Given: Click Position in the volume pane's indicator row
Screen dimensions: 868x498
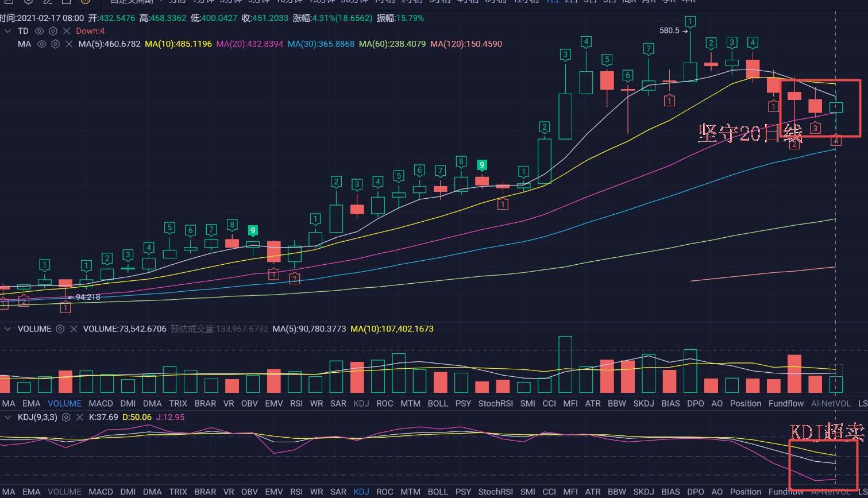Looking at the screenshot, I should tap(745, 404).
